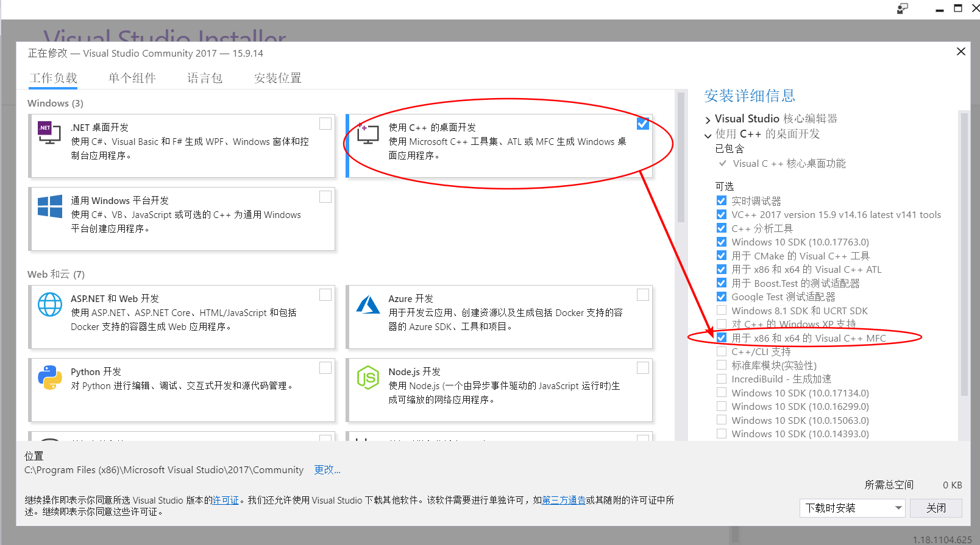Uncheck Windows 10 SDK (10.0.17763.0)
This screenshot has height=545, width=980.
[x=722, y=242]
